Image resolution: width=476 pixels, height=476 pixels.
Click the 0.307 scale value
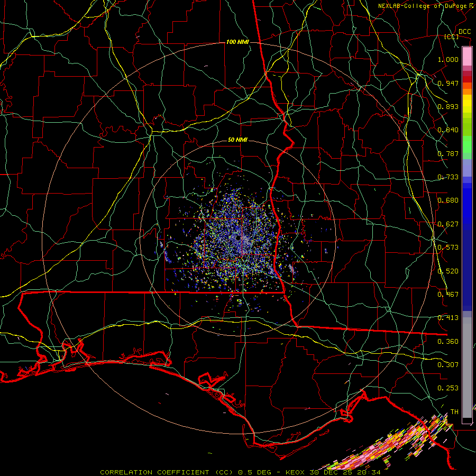[x=448, y=364]
